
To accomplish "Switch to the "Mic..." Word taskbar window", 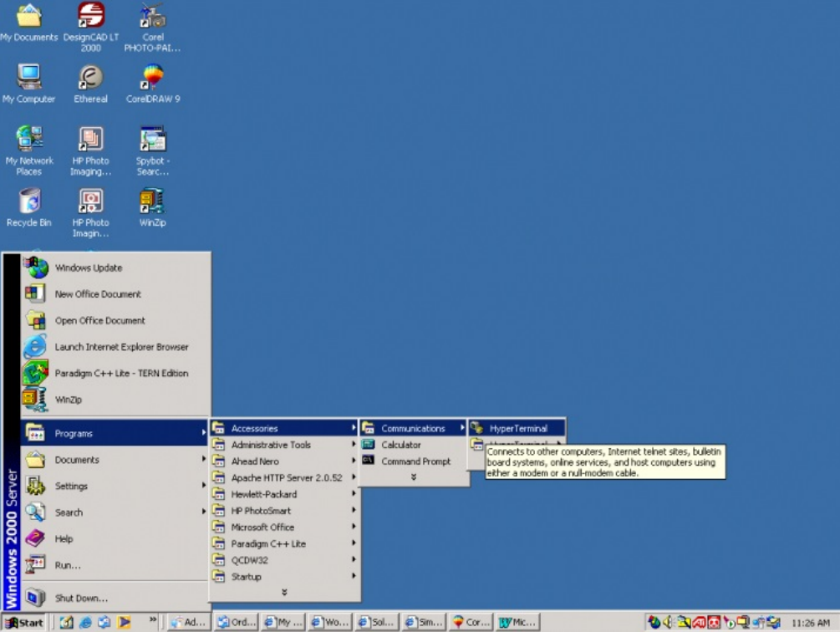I will coord(518,622).
